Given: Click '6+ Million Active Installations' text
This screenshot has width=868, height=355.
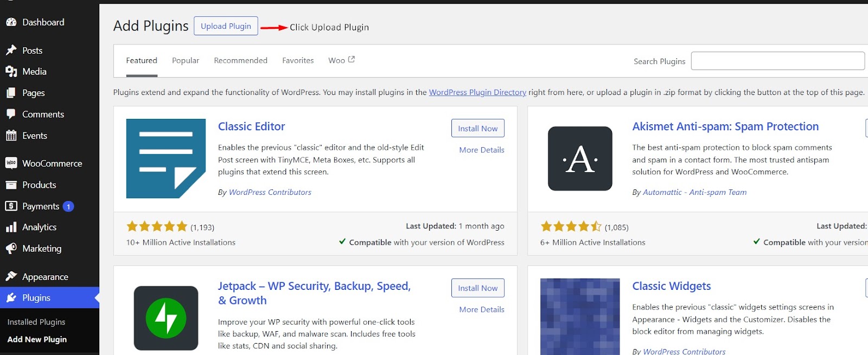Looking at the screenshot, I should click(x=593, y=243).
